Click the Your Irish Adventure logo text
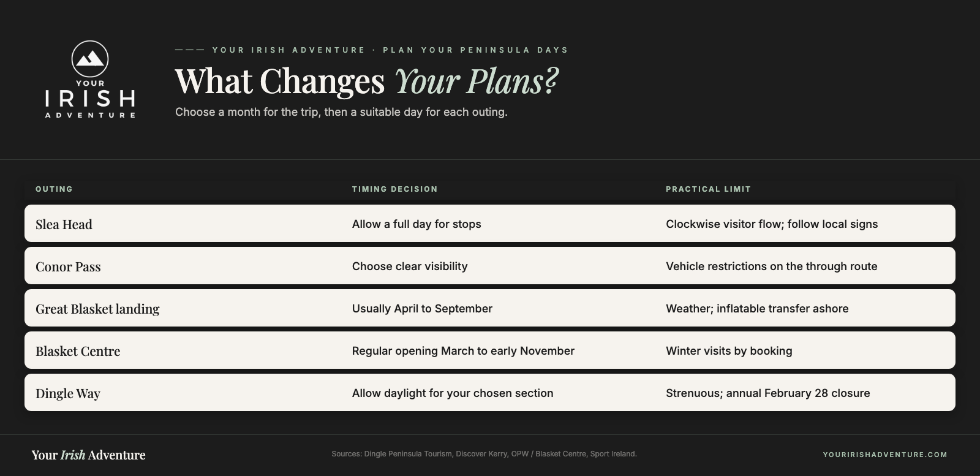 click(x=90, y=99)
